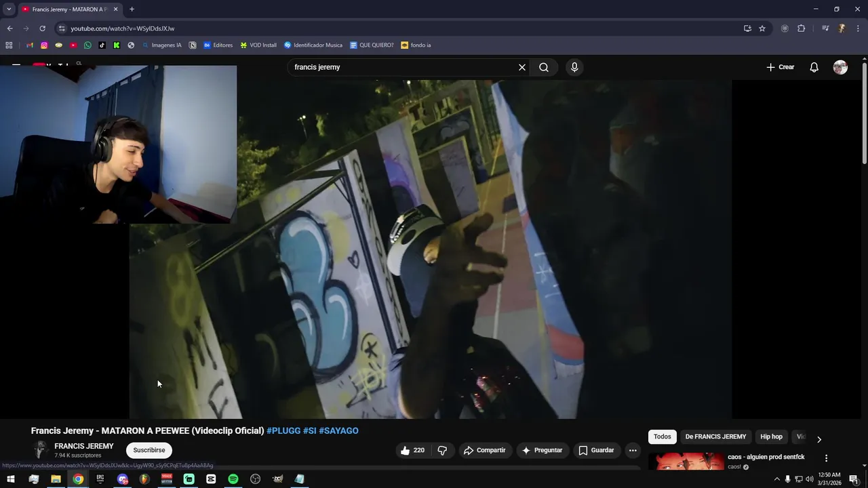Bookmark this page with the star icon
Image resolution: width=868 pixels, height=488 pixels.
pyautogui.click(x=762, y=28)
